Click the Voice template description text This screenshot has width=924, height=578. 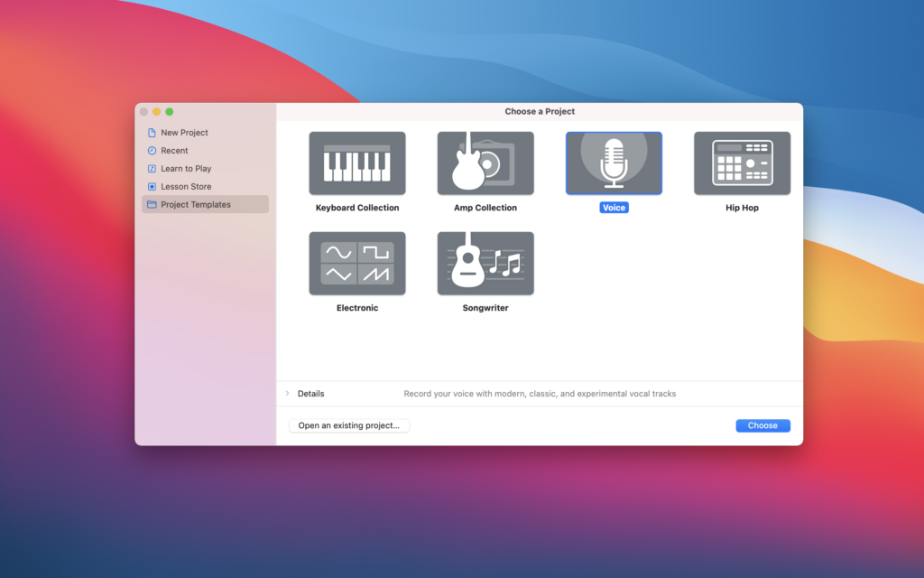(540, 394)
